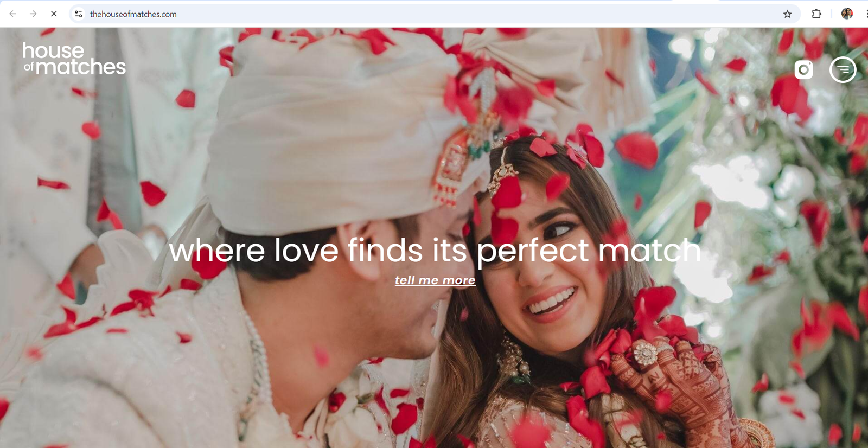
Task: Click the groom's pearl necklace strand
Action: 258,353
